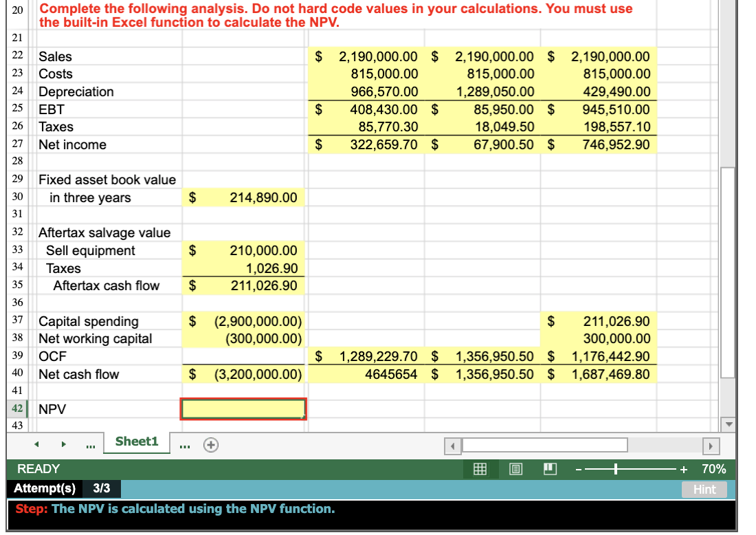Select the NPV answer input cell
The height and width of the screenshot is (535, 756).
[x=243, y=409]
